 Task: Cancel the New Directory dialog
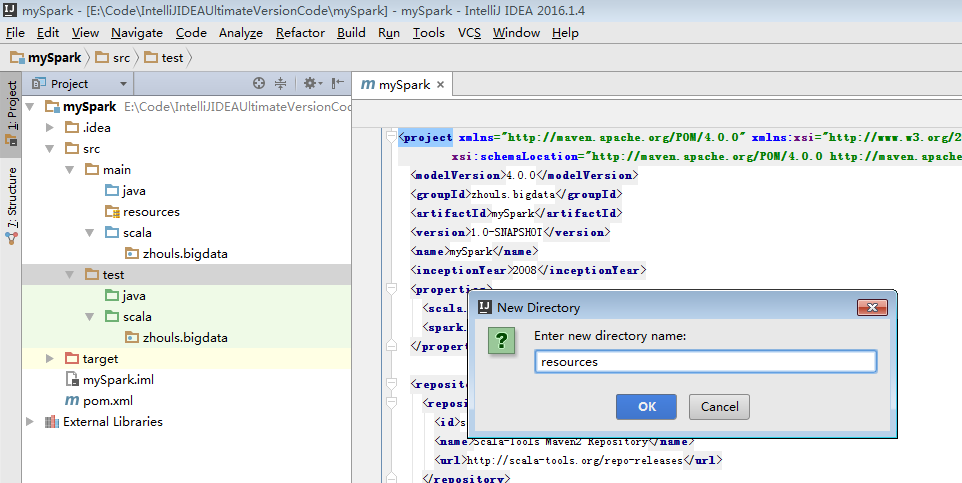tap(719, 407)
